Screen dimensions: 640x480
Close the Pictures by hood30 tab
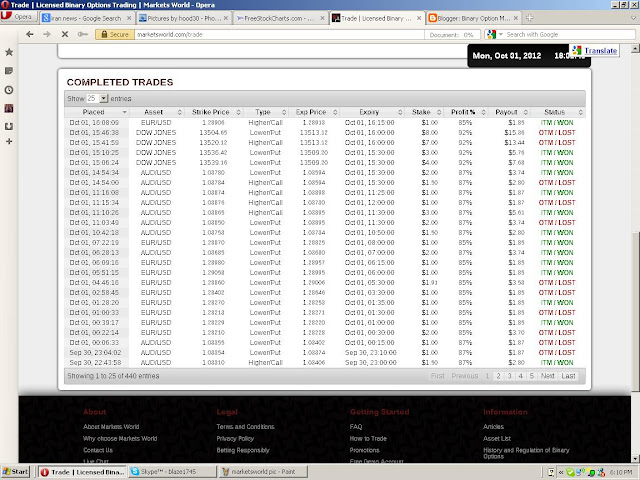226,18
